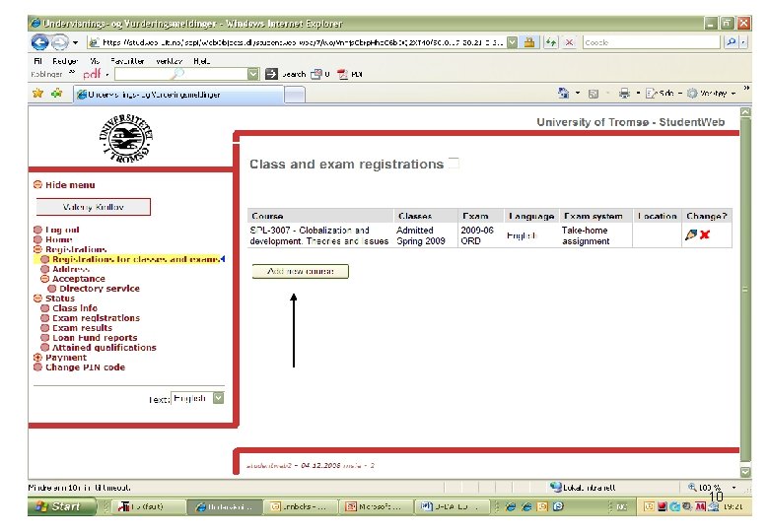Collapse the Status tree section
769x532 pixels.
coord(37,299)
